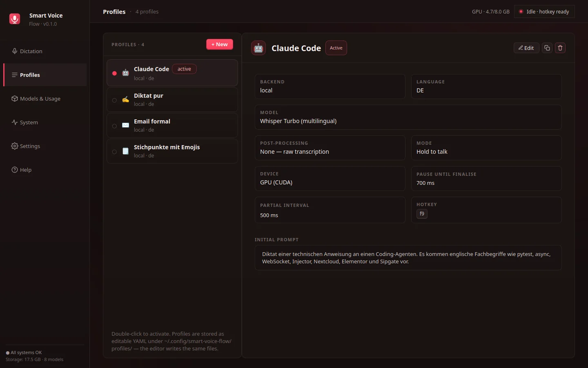This screenshot has height=368, width=588.
Task: Click the 'Double-click to activate' hint text
Action: click(171, 341)
